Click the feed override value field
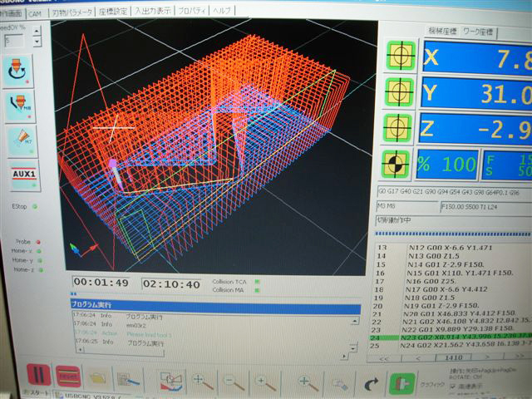The image size is (532, 399). [x=15, y=39]
